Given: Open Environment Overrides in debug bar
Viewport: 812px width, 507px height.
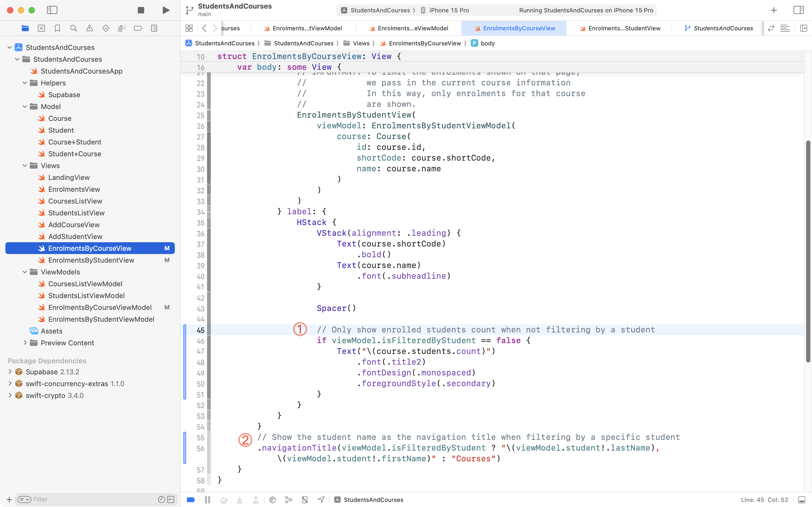Looking at the screenshot, I should [305, 500].
